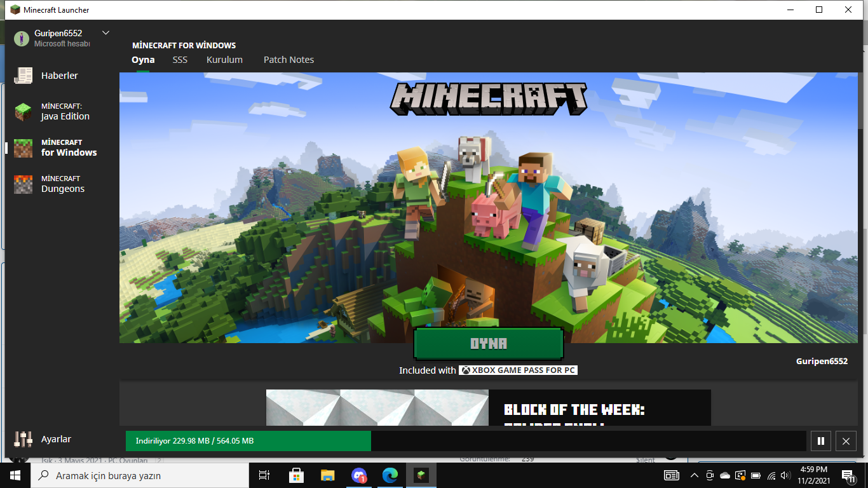The width and height of the screenshot is (868, 488).
Task: Switch to the Oyna tab
Action: [143, 60]
